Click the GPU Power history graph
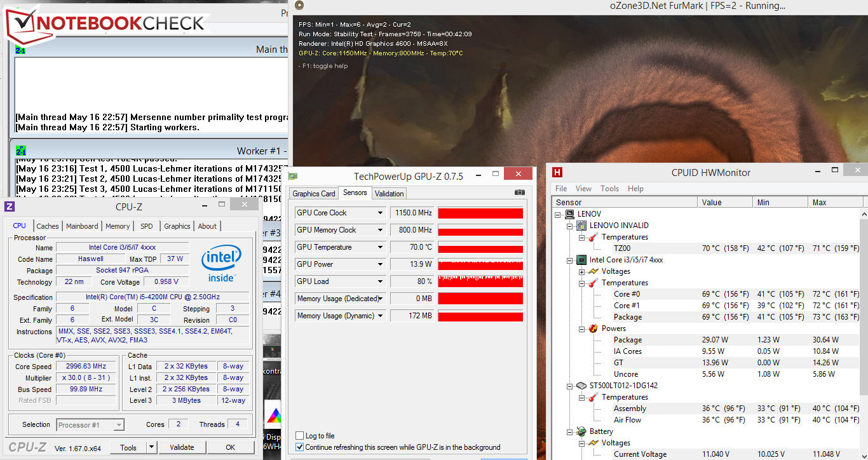 [x=480, y=264]
